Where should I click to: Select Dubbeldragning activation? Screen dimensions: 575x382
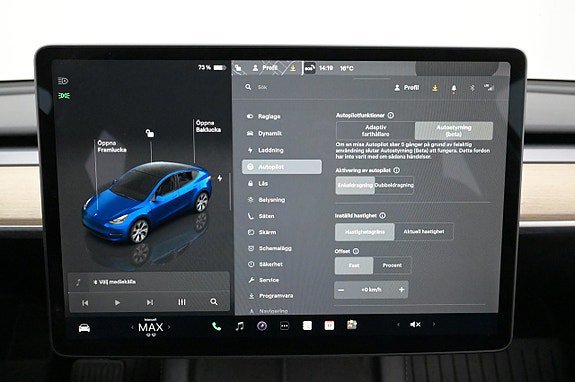pyautogui.click(x=394, y=185)
